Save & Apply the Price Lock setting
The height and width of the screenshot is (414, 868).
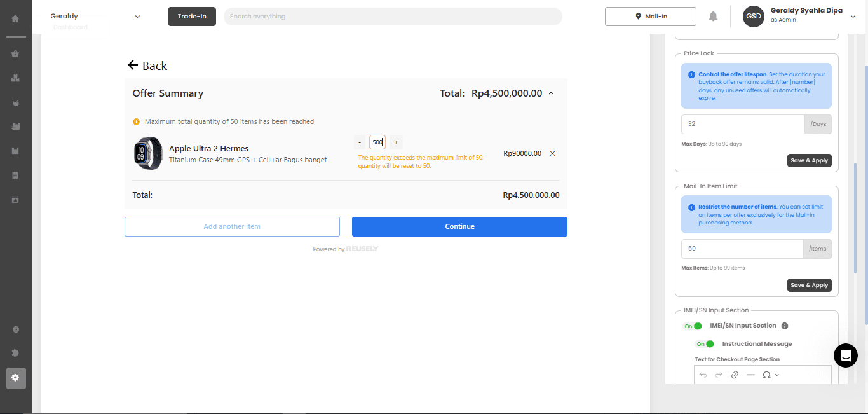click(x=809, y=160)
